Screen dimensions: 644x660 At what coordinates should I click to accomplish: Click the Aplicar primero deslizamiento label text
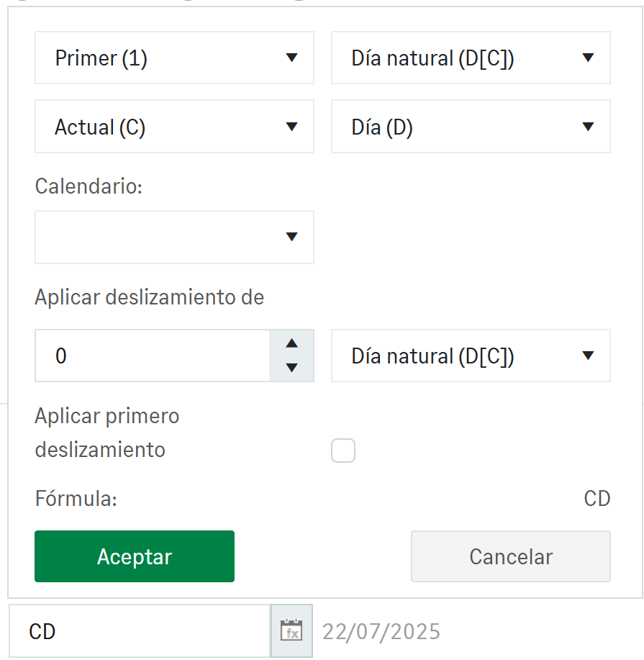106,433
